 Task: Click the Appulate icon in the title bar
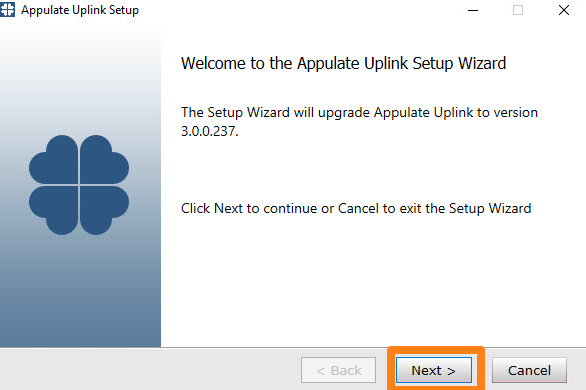(x=7, y=9)
